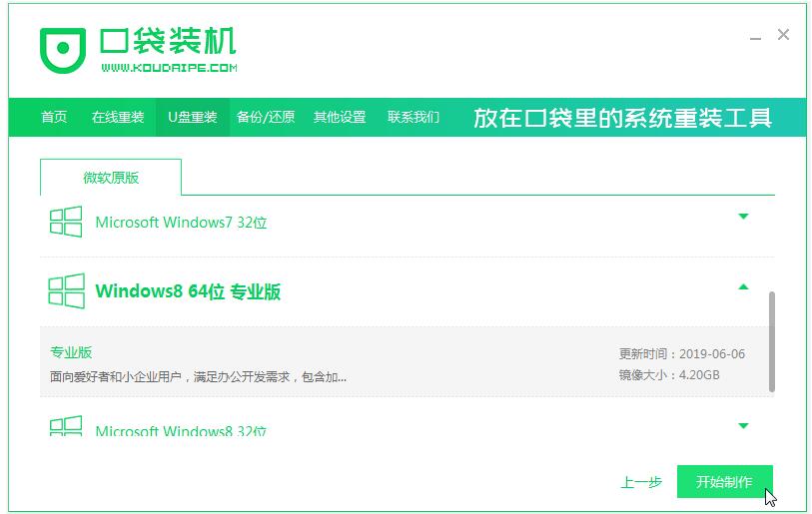This screenshot has height=514, width=812.
Task: Open the 首页 menu item
Action: 54,117
